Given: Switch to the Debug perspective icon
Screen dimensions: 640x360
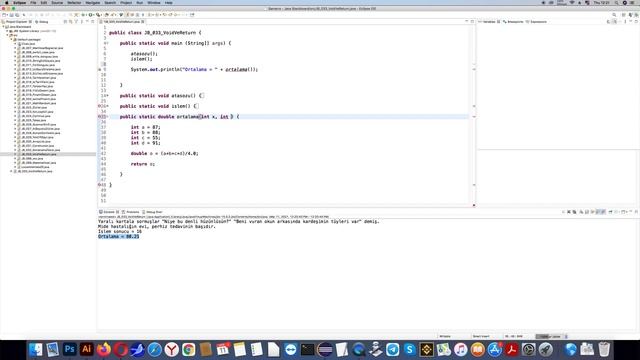Looking at the screenshot, I should click(x=636, y=15).
